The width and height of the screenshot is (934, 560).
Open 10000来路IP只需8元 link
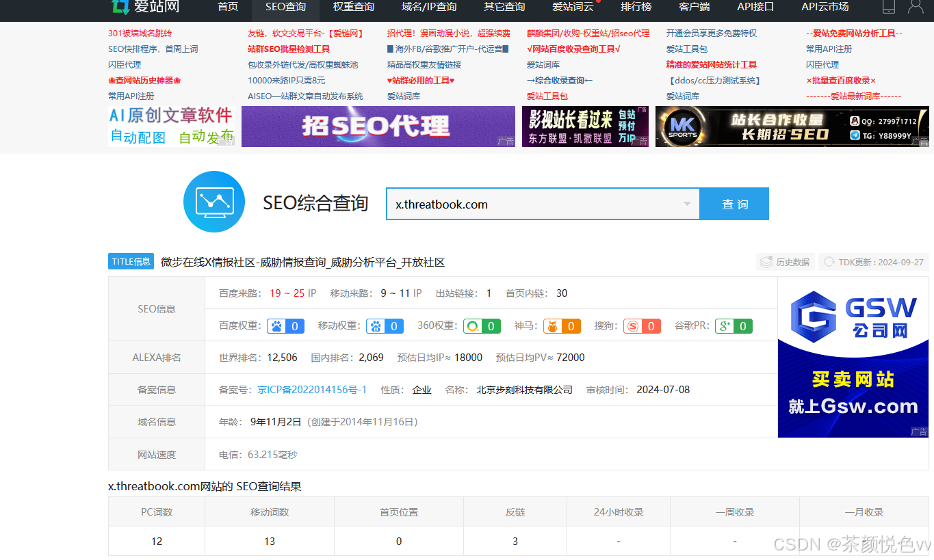coord(287,81)
